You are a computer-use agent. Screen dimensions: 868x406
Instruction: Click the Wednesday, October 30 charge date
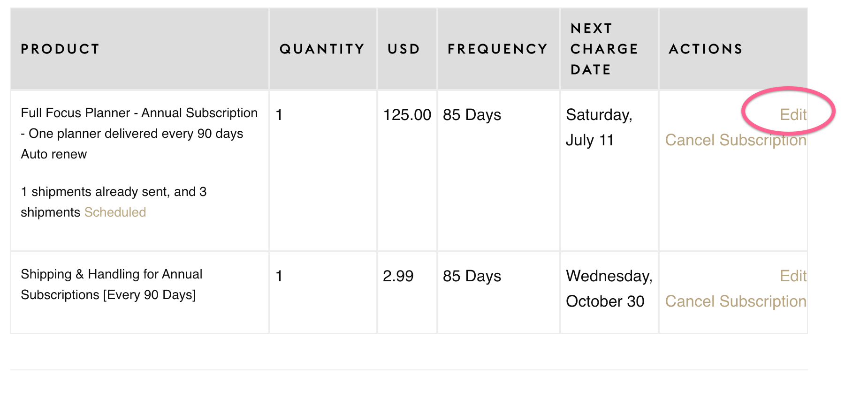pos(609,288)
